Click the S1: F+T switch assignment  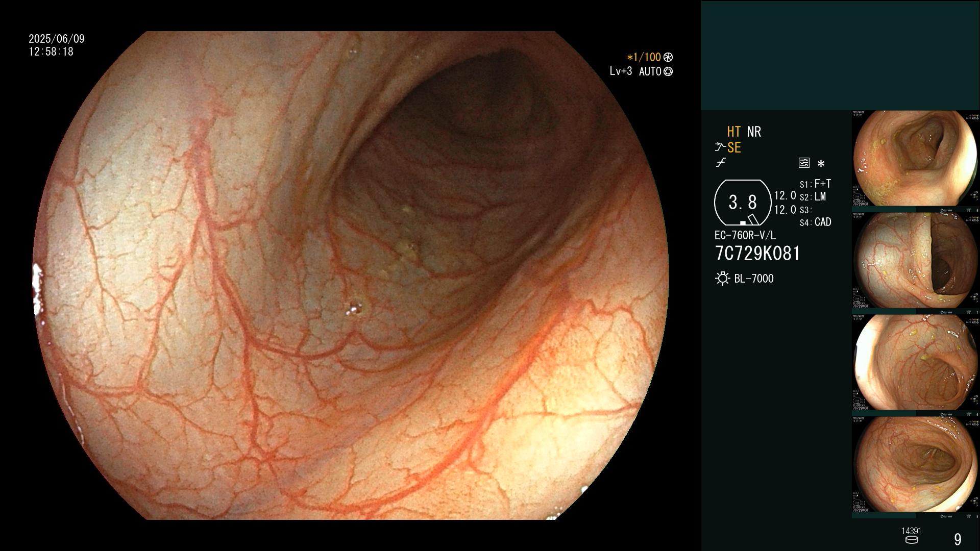click(x=815, y=184)
